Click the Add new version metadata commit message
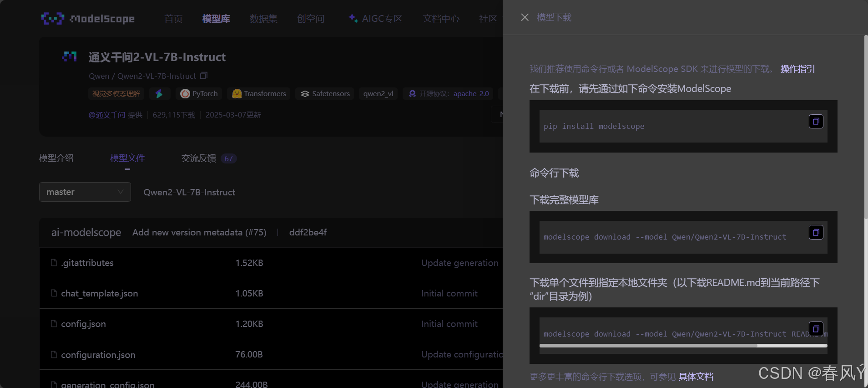 click(199, 232)
